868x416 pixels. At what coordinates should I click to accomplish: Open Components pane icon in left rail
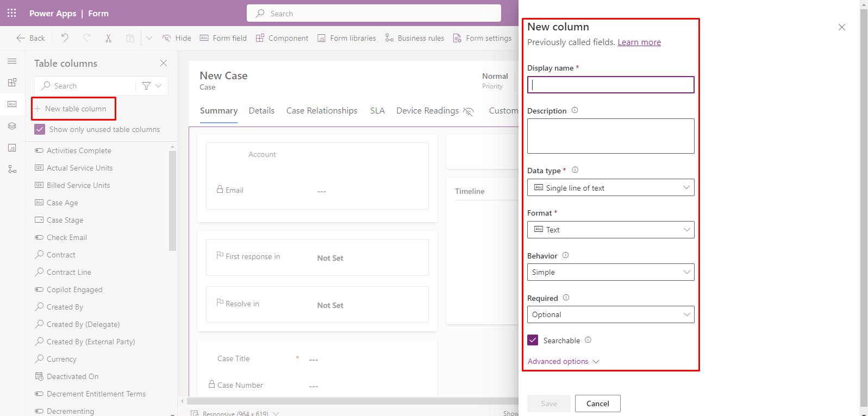12,83
